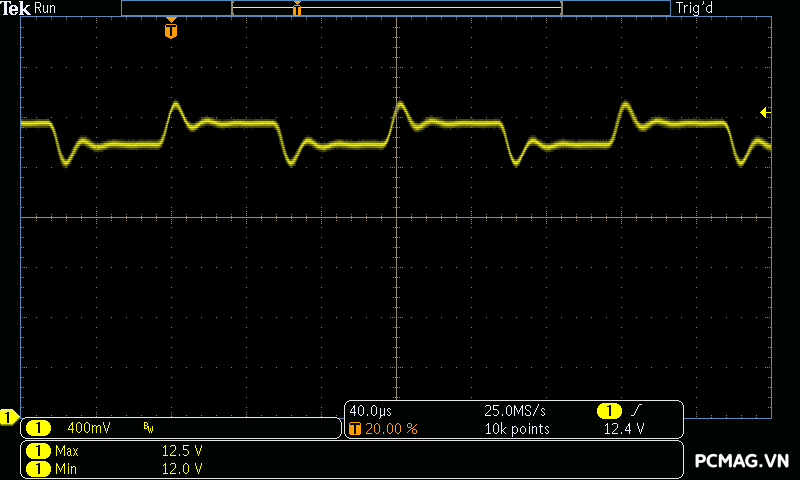Select the 400mV vertical scale readout
The height and width of the screenshot is (480, 800).
[x=88, y=428]
